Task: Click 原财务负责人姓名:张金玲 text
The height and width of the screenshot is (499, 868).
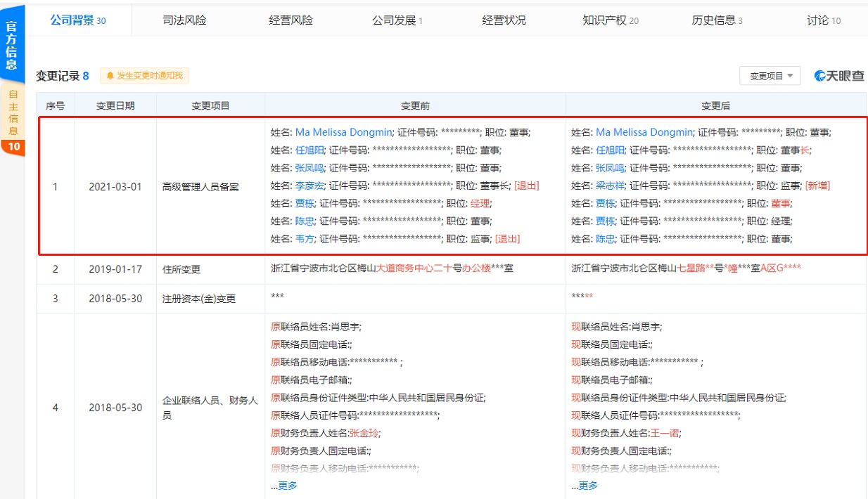Action: (326, 433)
